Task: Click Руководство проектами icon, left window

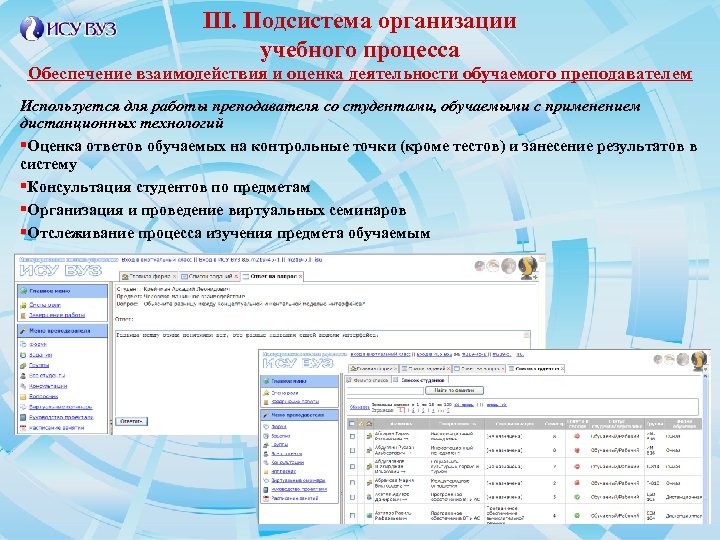Action: tap(23, 417)
